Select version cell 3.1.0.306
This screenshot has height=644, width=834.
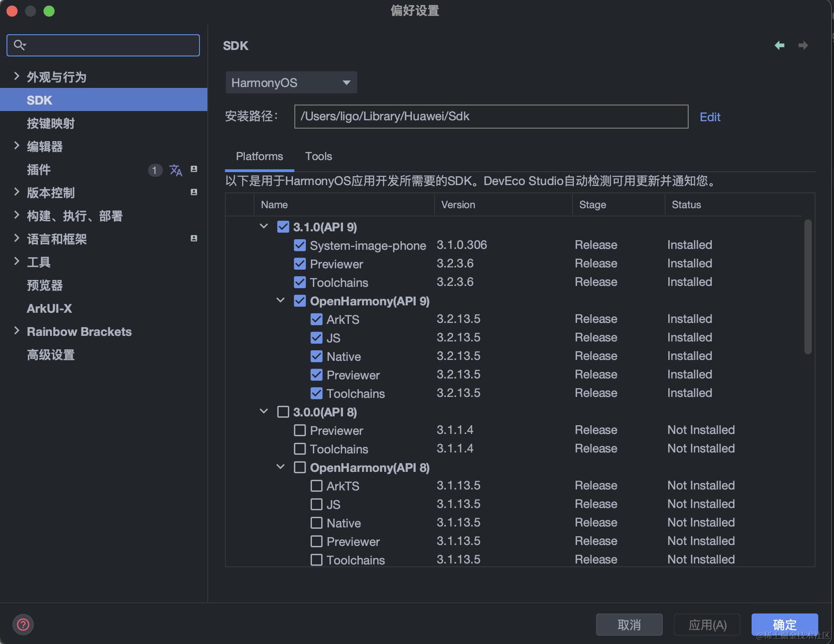462,245
